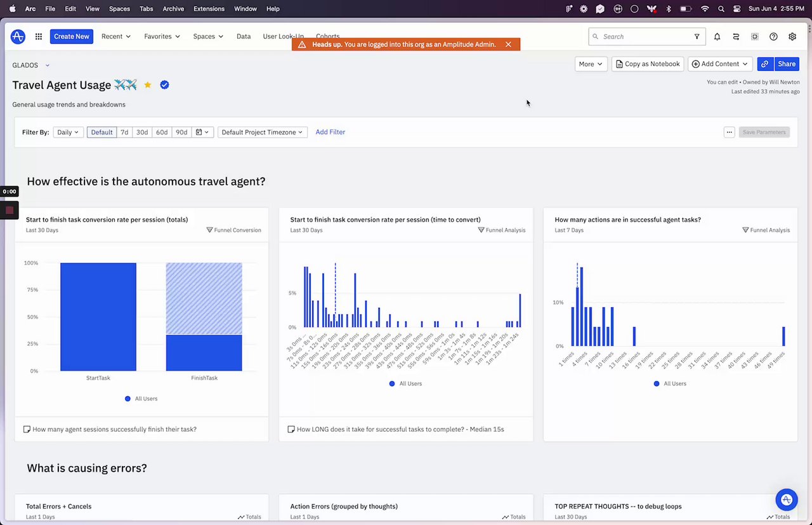812x525 pixels.
Task: Click the solid blue FinishTask bar
Action: (x=204, y=353)
